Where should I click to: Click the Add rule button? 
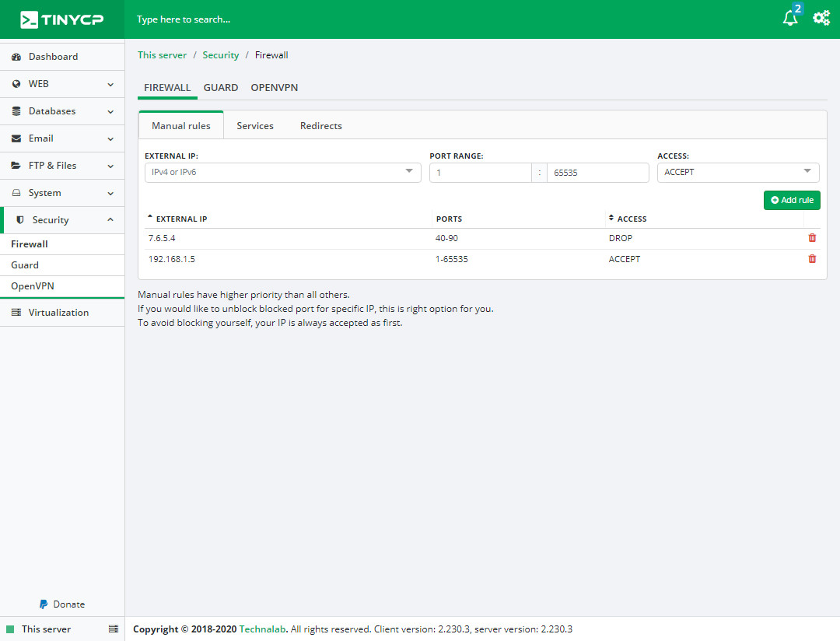pos(792,200)
